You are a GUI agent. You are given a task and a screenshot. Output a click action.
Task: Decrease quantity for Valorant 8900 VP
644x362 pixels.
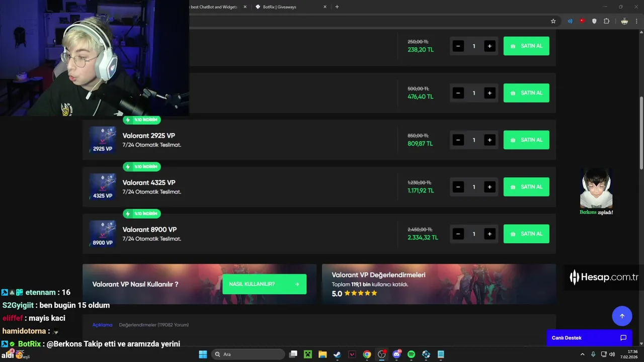(458, 234)
